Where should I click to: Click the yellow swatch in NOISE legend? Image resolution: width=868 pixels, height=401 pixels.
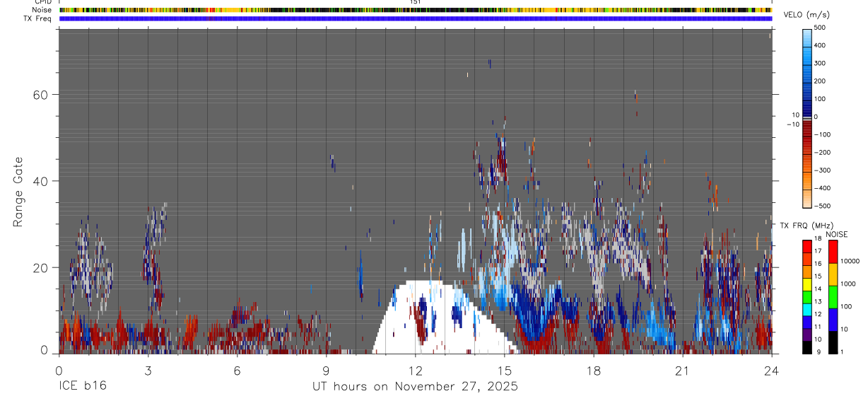tap(833, 274)
